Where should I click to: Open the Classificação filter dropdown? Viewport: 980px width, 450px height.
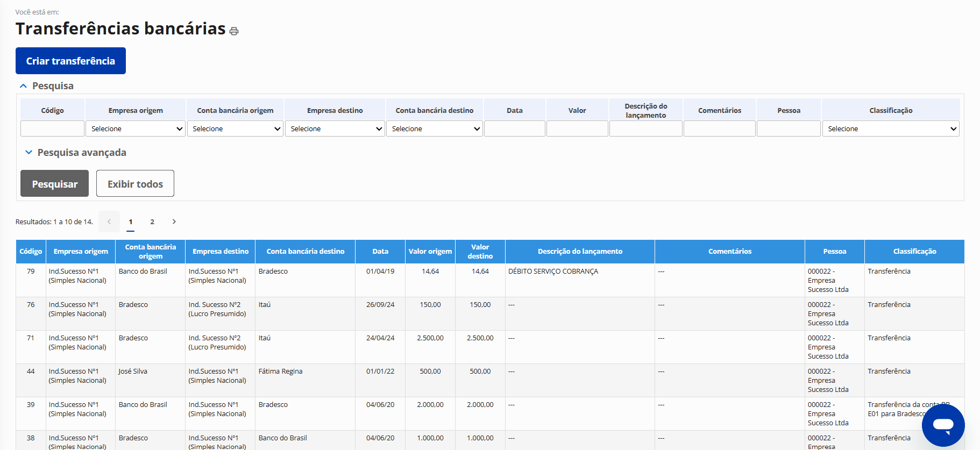tap(890, 128)
